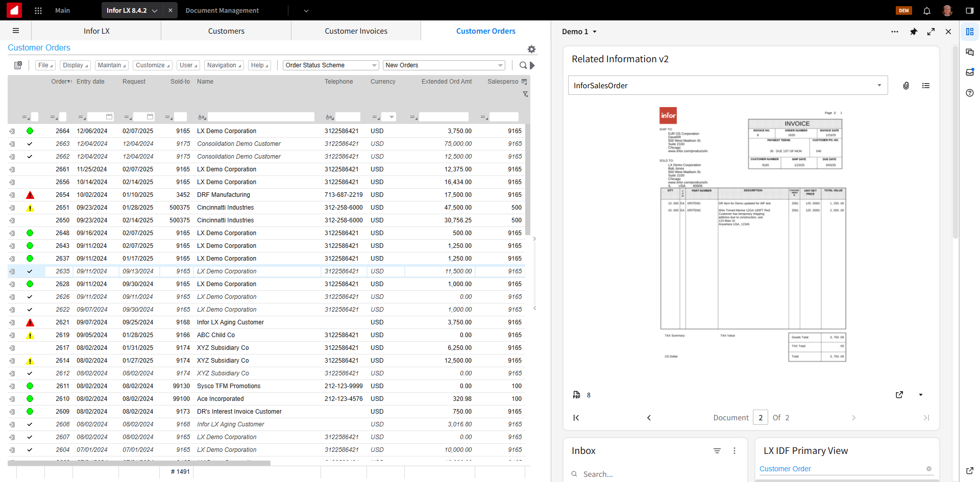This screenshot has height=482, width=980.
Task: Open the Maintain menu
Action: pos(112,65)
